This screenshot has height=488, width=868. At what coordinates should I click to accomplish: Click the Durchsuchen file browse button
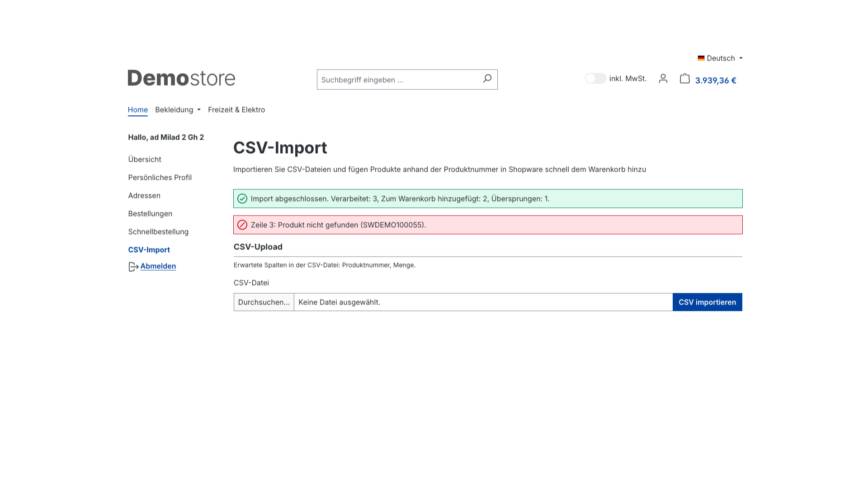pyautogui.click(x=264, y=302)
